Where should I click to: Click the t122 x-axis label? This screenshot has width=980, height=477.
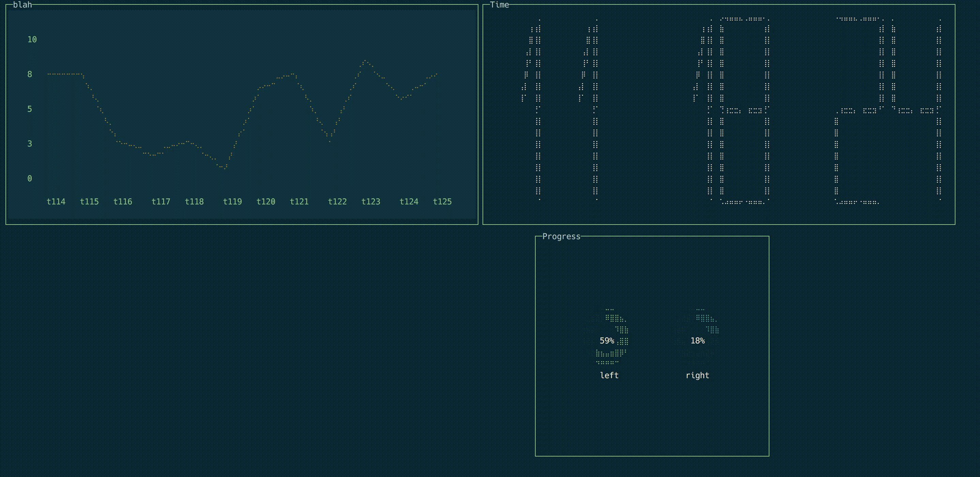pyautogui.click(x=337, y=202)
